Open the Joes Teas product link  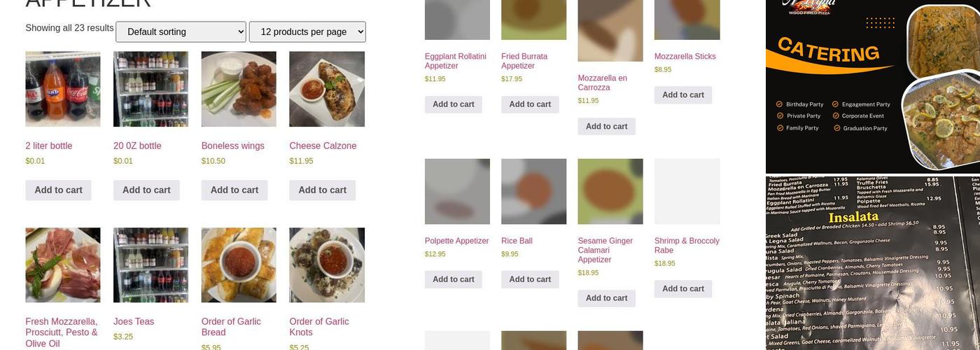pos(134,321)
